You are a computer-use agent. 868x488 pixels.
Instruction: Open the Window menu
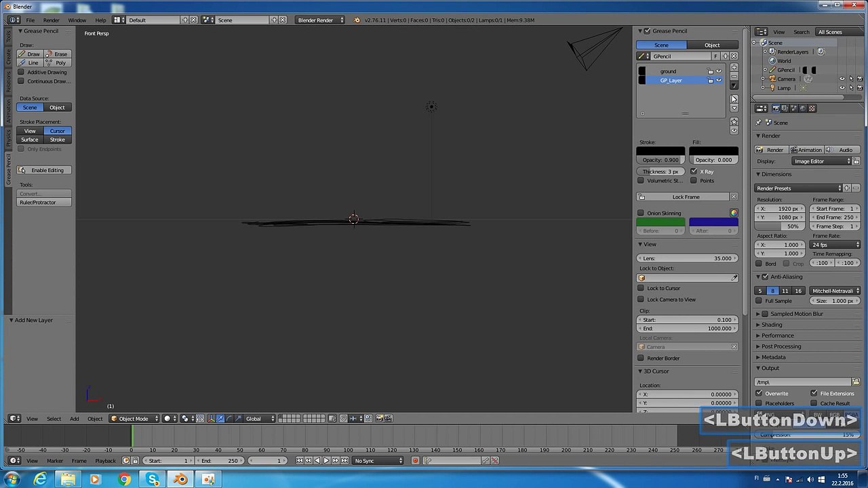tap(77, 20)
